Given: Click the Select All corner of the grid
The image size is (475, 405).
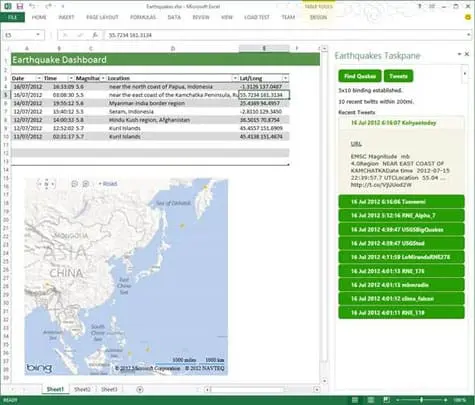Looking at the screenshot, I should [7, 49].
